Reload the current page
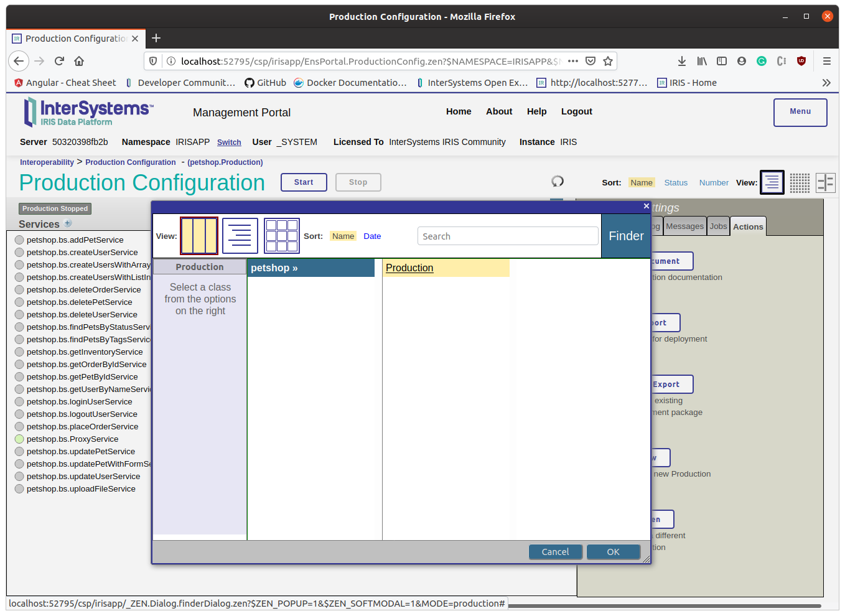 59,61
